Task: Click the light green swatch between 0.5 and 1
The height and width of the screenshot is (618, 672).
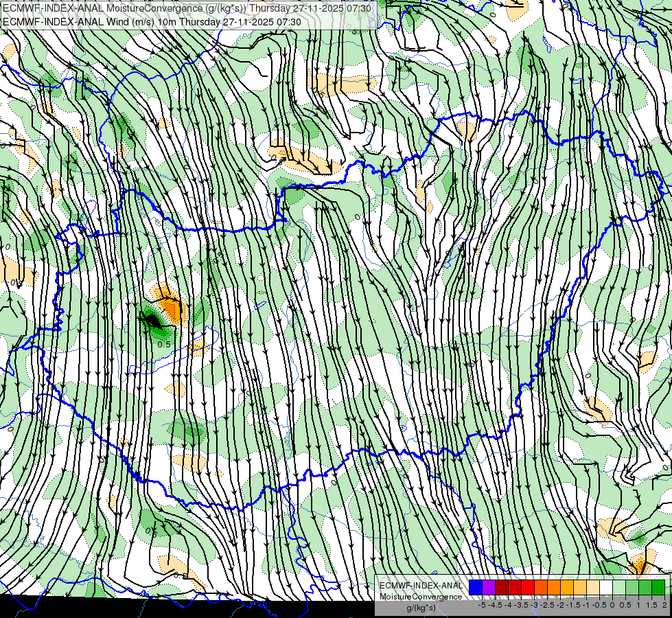Action: click(x=632, y=587)
